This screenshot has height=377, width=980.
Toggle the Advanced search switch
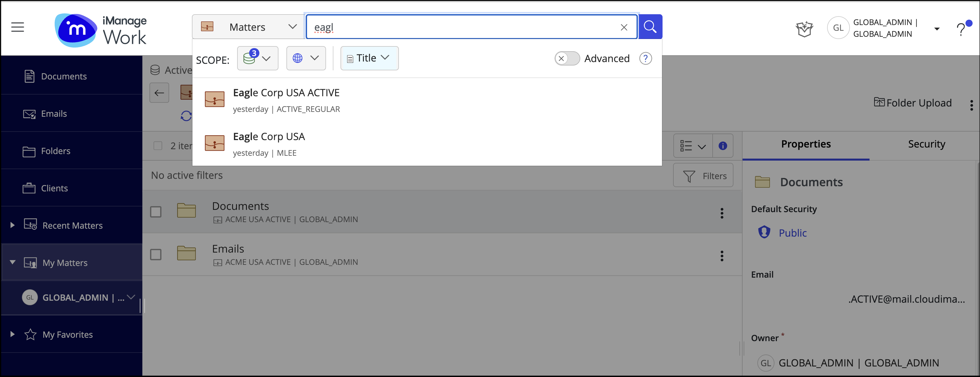567,59
